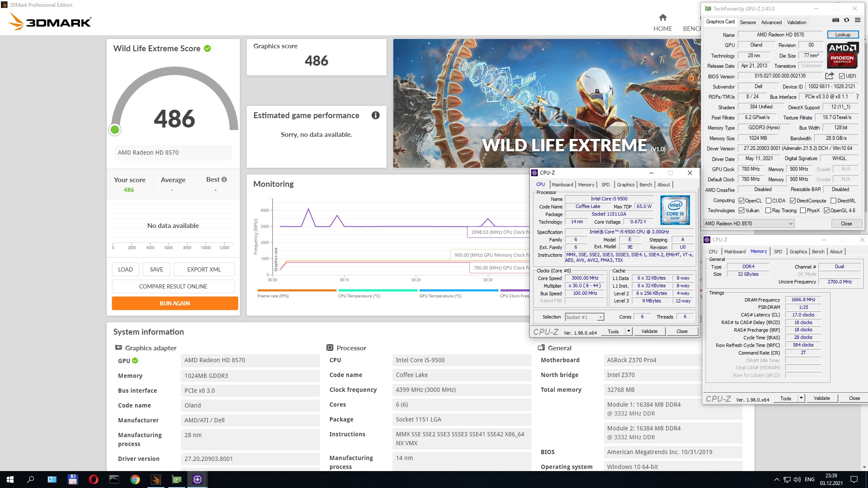This screenshot has height=488, width=868.
Task: Toggle the OpenGL 4.6 checkbox
Action: pos(826,211)
